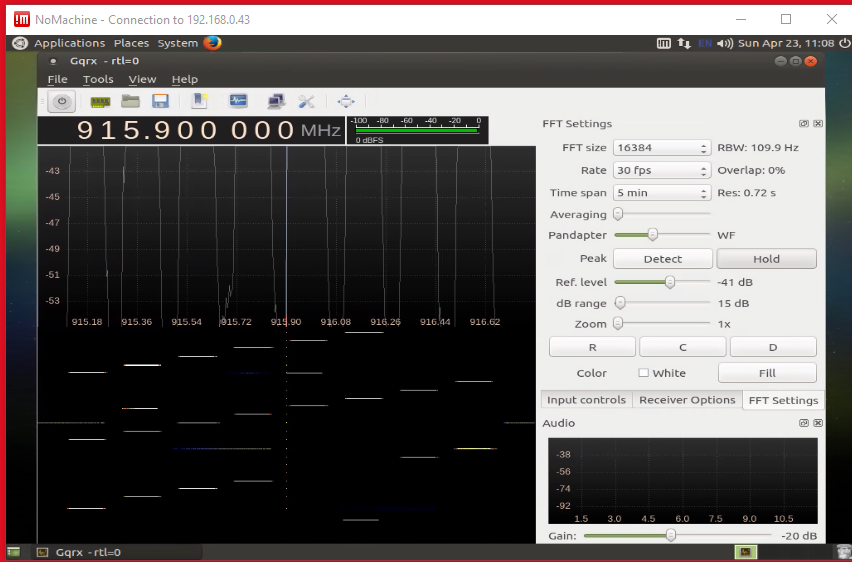The height and width of the screenshot is (562, 852).
Task: Open the trash icon in bottom panel
Action: click(844, 552)
